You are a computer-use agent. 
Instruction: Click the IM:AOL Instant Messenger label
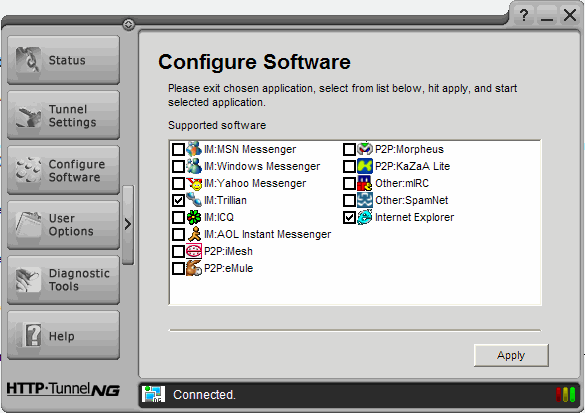coord(268,234)
